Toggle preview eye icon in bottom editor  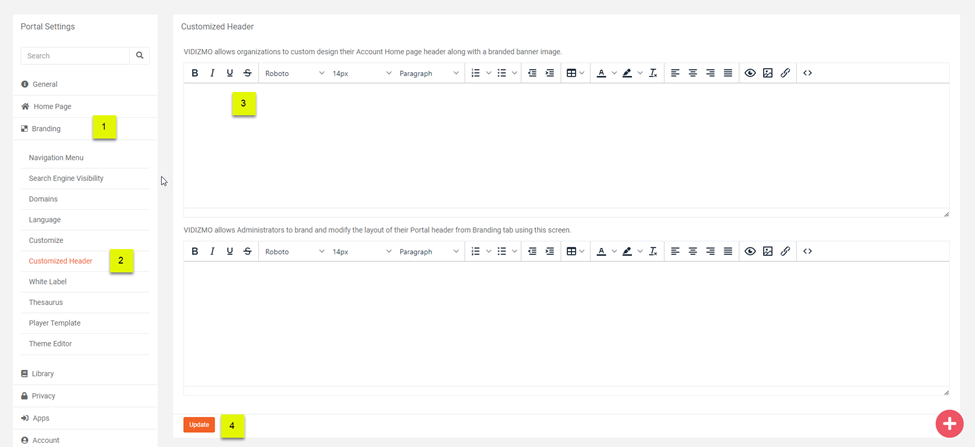750,252
